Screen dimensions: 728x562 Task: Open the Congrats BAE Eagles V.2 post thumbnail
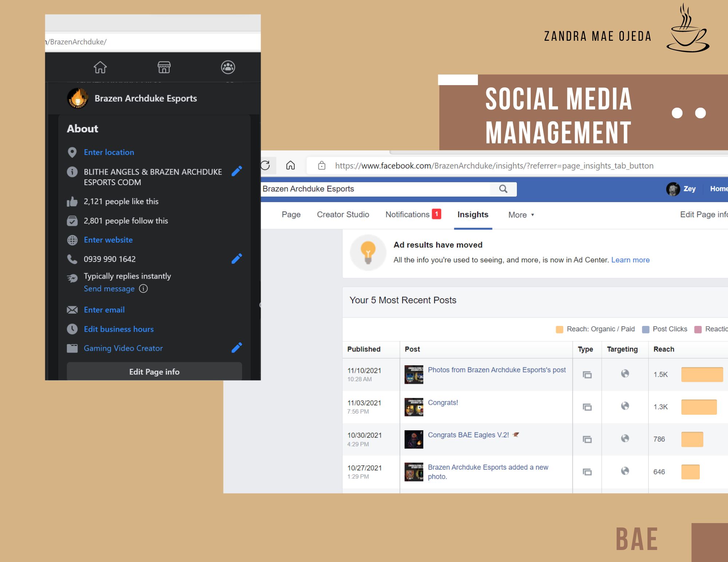[x=414, y=439]
